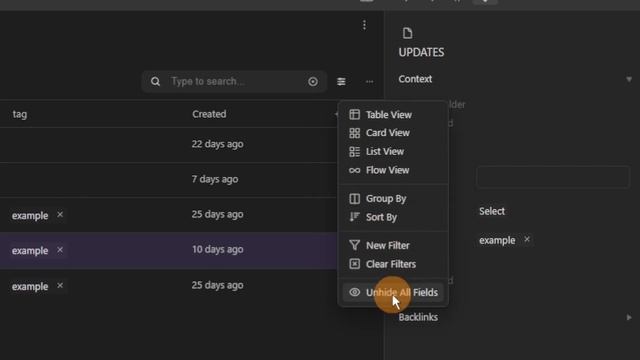Screen dimensions: 640x360
Task: Switch to Card View
Action: click(393, 133)
